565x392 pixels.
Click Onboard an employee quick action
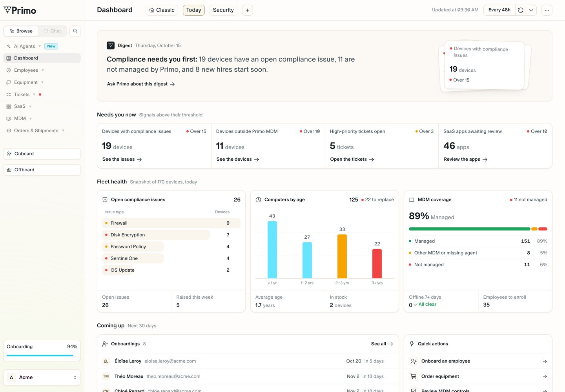click(478, 361)
